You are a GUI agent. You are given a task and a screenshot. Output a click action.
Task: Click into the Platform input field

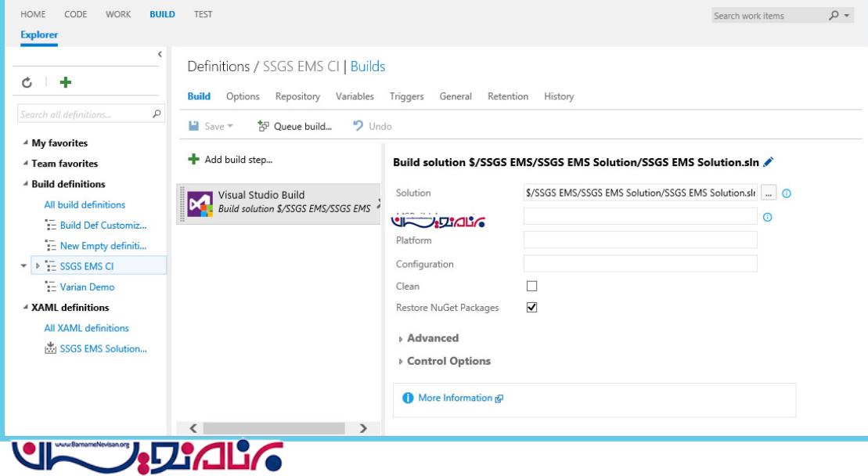(x=639, y=240)
